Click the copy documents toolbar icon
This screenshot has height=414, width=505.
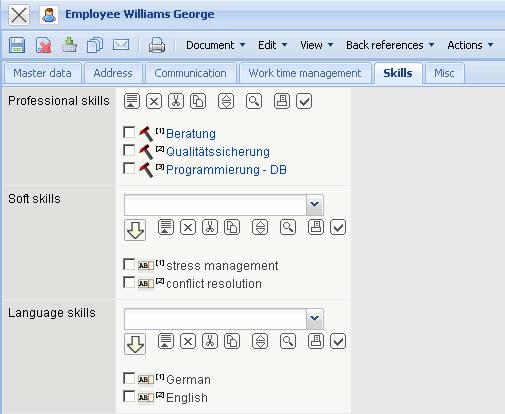pos(95,45)
